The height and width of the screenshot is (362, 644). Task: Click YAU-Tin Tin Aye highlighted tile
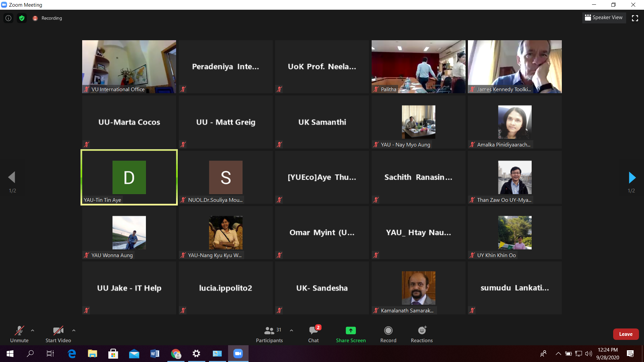coord(129,177)
